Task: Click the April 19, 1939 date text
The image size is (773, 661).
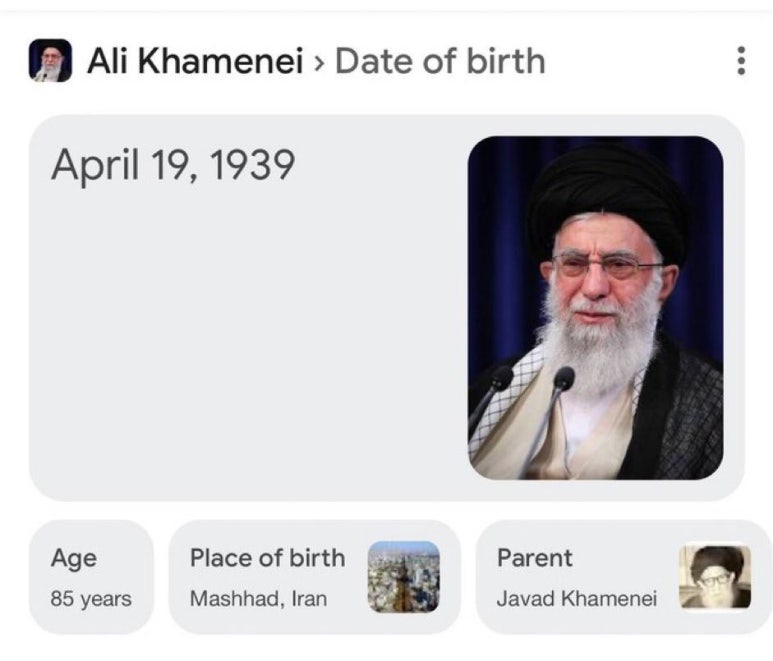Action: coord(173,165)
